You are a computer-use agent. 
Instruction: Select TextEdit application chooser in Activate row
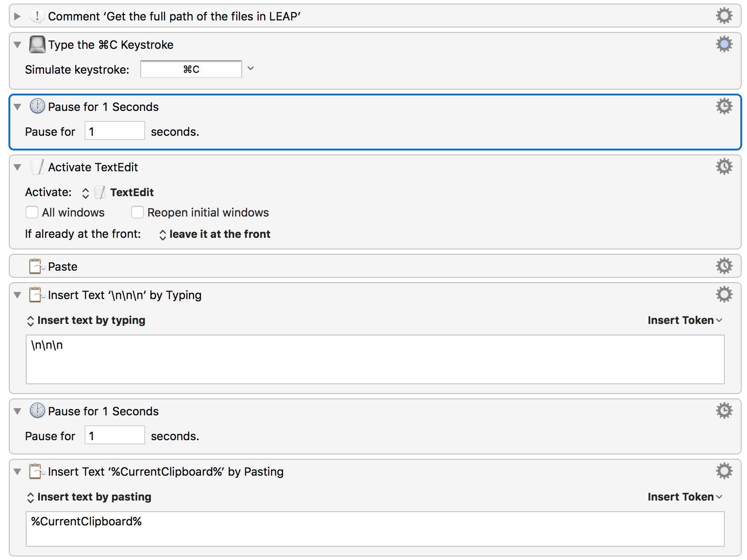click(118, 193)
